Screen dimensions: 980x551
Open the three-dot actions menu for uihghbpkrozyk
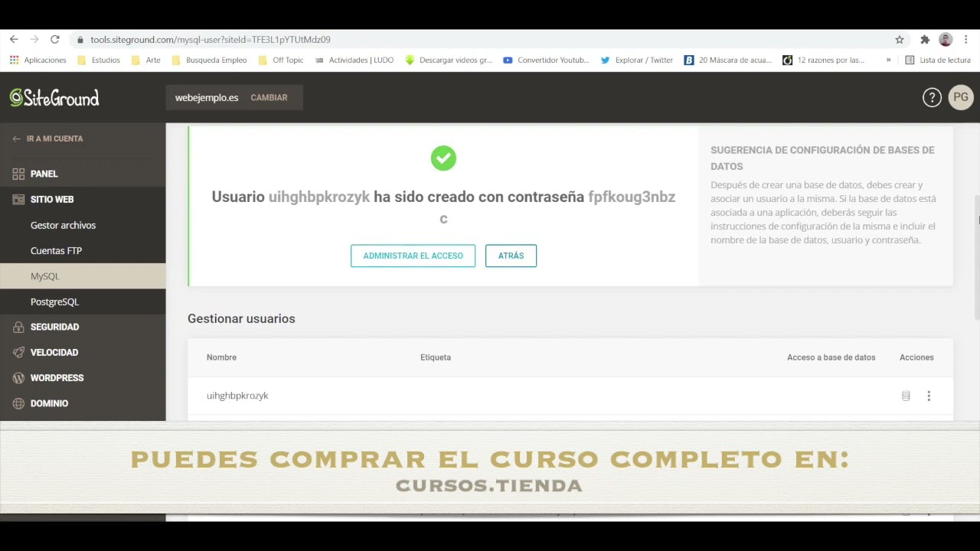(x=929, y=396)
